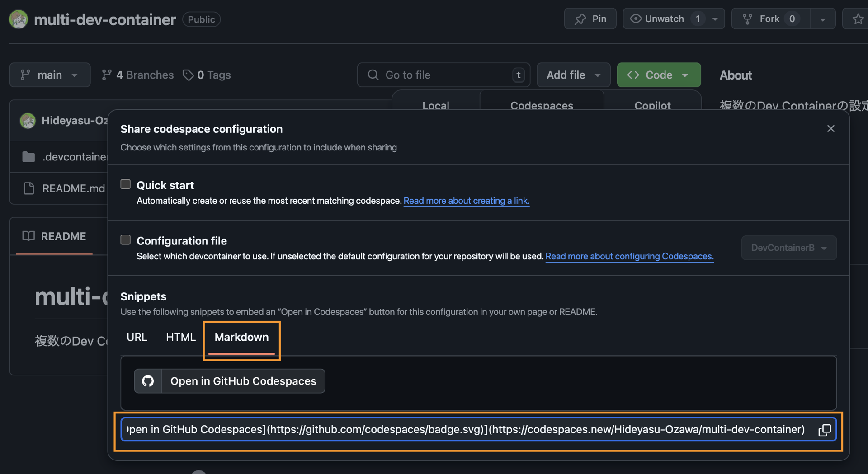
Task: Click the Open in GitHub Codespaces badge
Action: (230, 381)
